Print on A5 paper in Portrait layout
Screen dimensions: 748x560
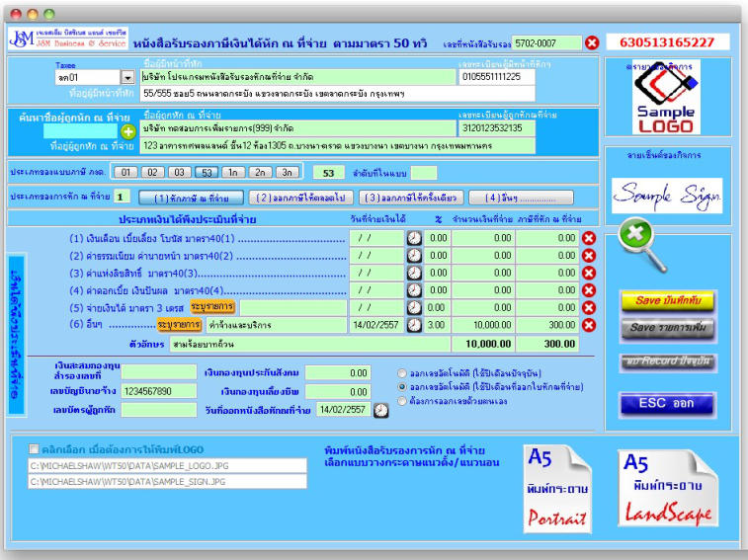pos(557,489)
